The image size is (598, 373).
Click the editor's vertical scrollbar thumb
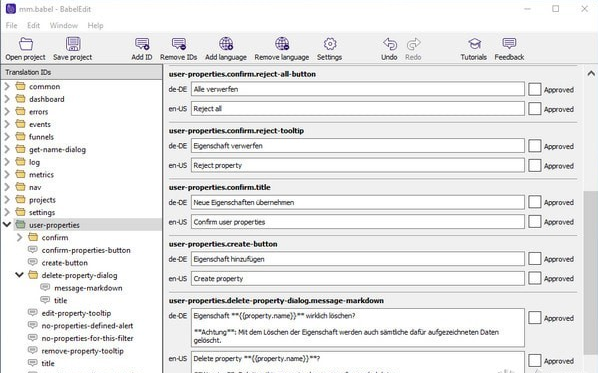click(x=590, y=272)
